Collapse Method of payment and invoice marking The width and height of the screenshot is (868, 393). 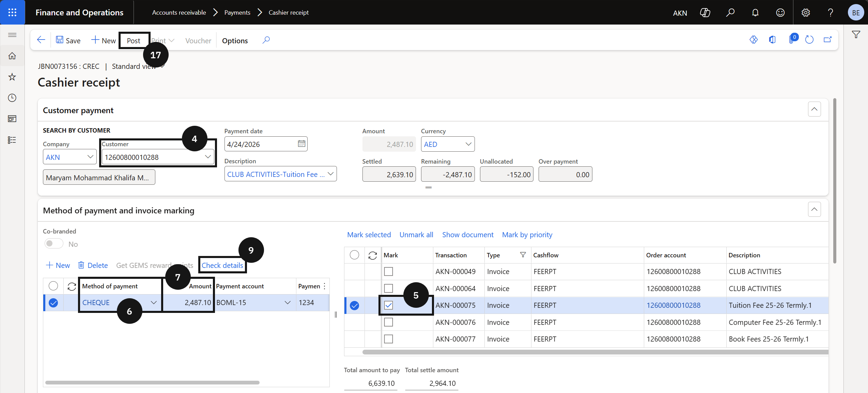tap(814, 209)
